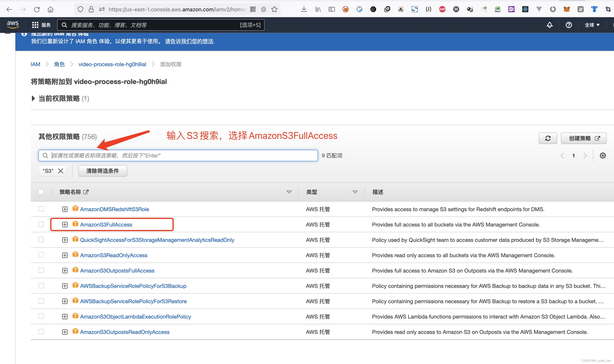Check the AmazonS3ReadOnlyAccess policy checkbox

41,255
